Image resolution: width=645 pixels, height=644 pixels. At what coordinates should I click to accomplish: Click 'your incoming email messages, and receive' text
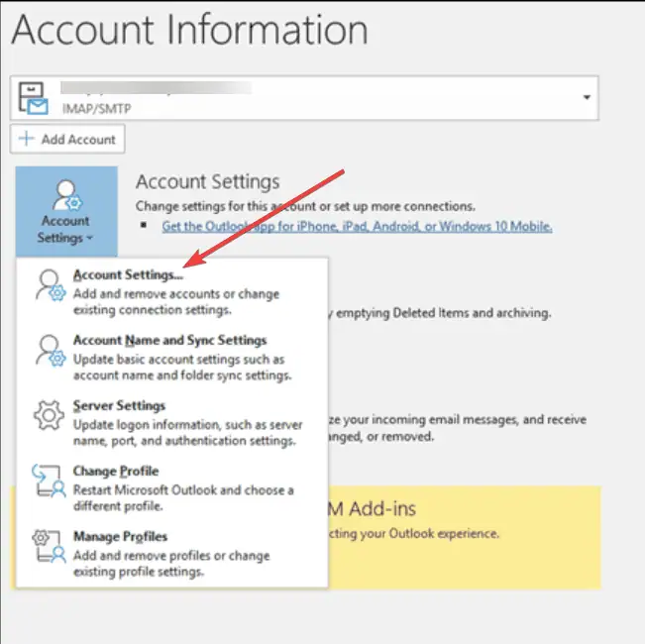tap(464, 420)
